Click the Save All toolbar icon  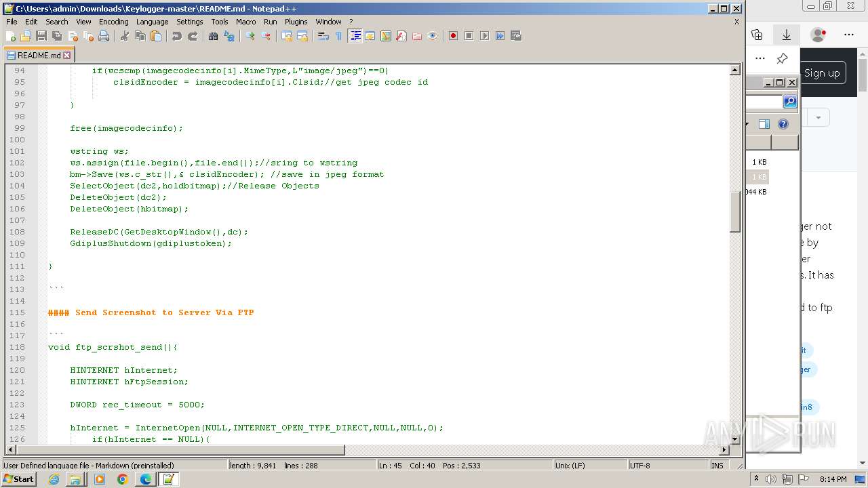[x=57, y=36]
